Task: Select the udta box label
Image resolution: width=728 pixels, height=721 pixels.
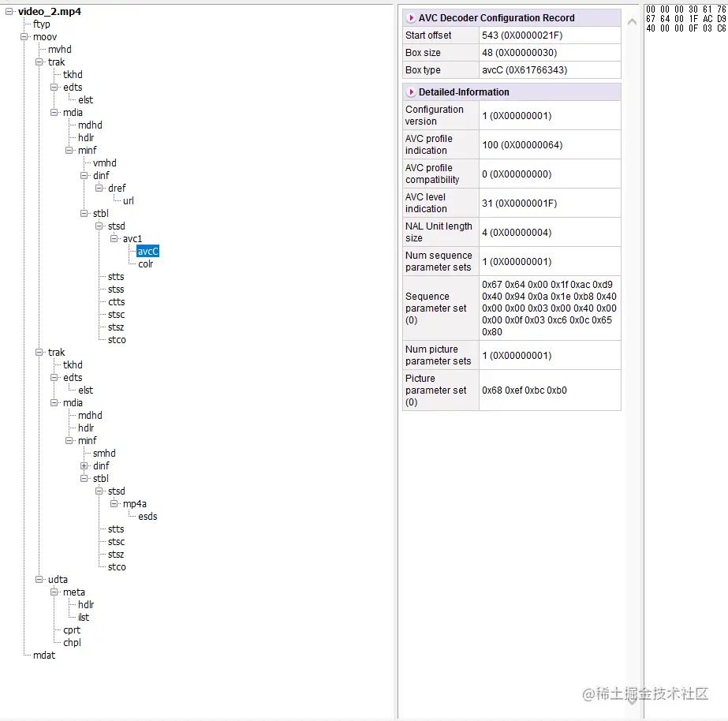Action: tap(58, 579)
